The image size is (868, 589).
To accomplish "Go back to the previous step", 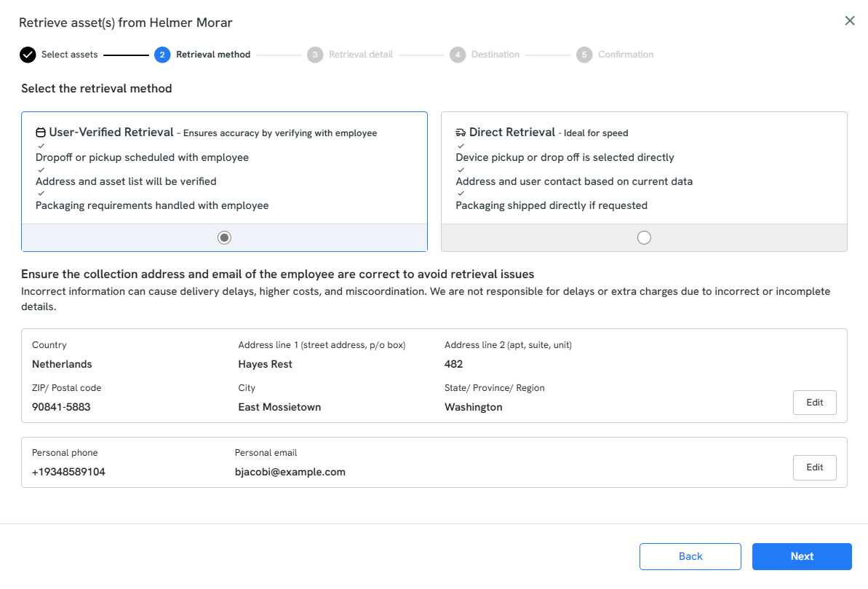I will click(690, 556).
